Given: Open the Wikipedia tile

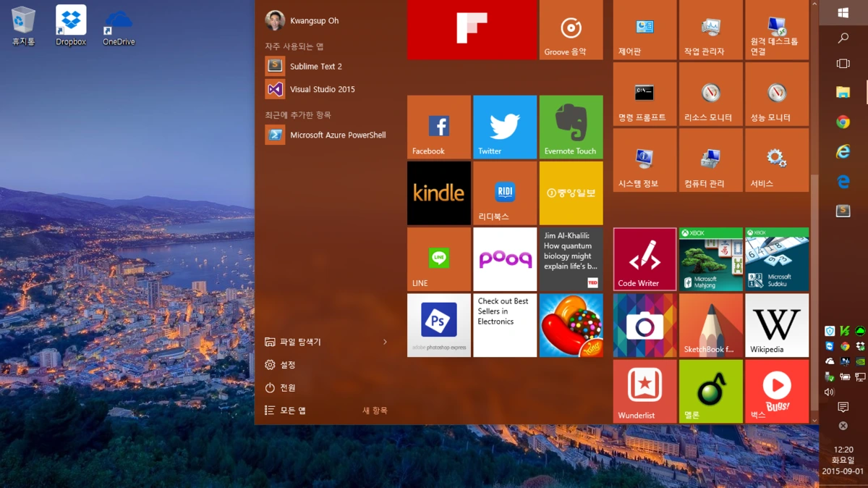Looking at the screenshot, I should point(777,325).
